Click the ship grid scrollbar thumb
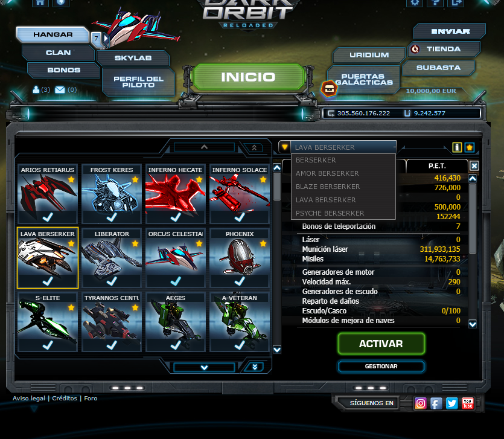Image resolution: width=504 pixels, height=439 pixels. (x=277, y=187)
